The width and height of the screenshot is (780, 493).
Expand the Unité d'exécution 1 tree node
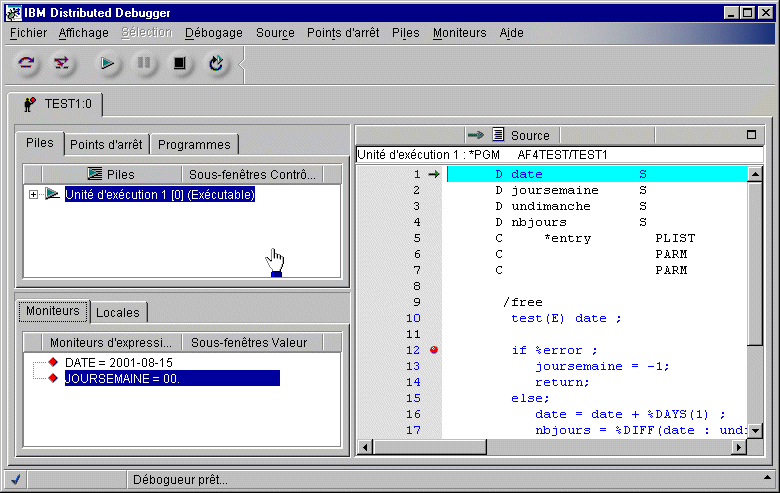point(34,195)
